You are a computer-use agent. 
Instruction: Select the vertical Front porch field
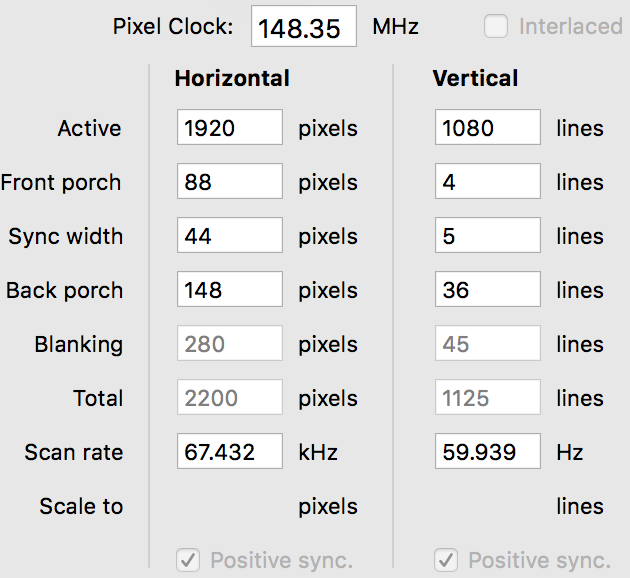pyautogui.click(x=488, y=182)
